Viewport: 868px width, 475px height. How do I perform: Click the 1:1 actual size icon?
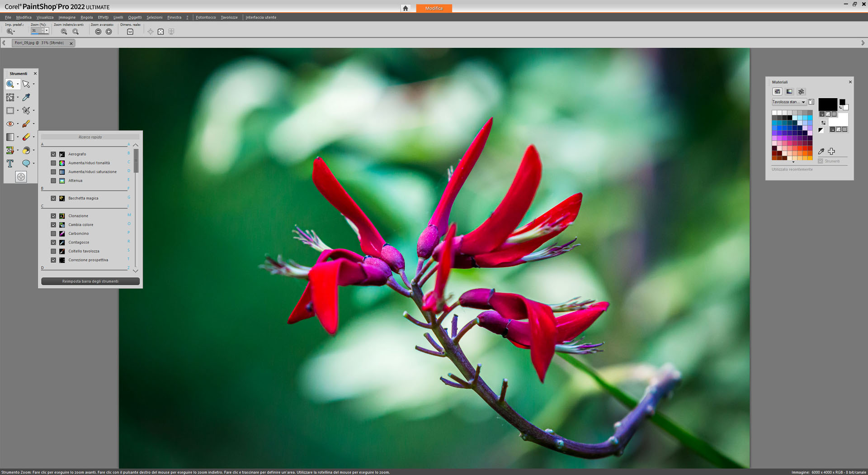point(130,32)
